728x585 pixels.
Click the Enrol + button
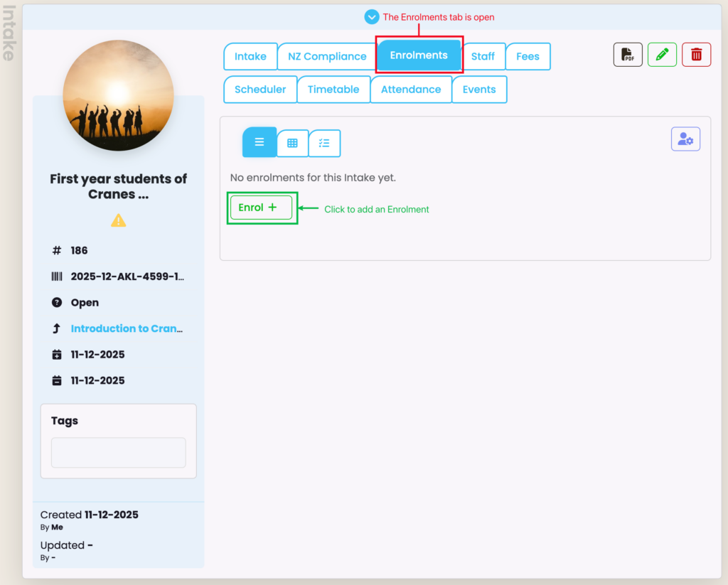click(261, 208)
